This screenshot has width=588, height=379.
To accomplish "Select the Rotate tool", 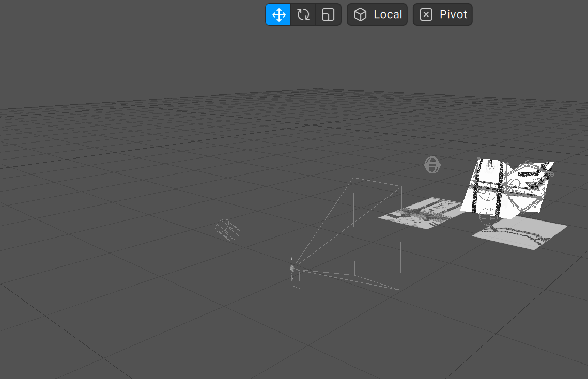I will tap(303, 14).
